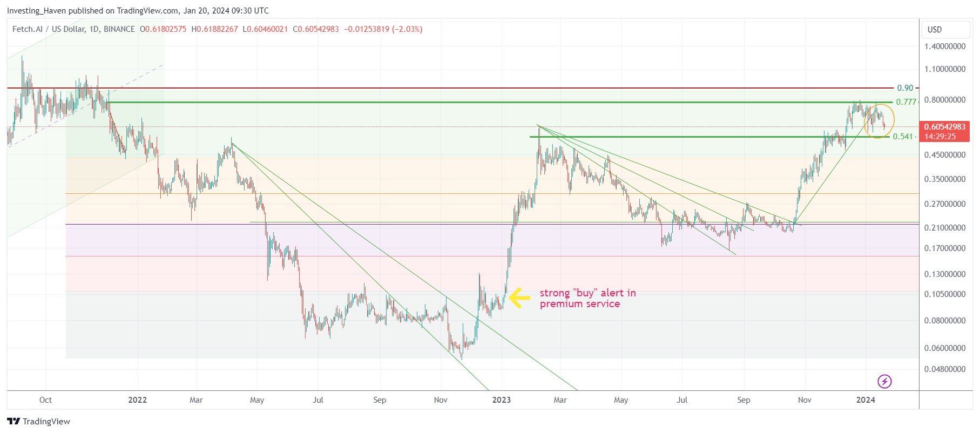
Task: Click the change value −0.01253819 (−2.03%)
Action: pyautogui.click(x=383, y=29)
